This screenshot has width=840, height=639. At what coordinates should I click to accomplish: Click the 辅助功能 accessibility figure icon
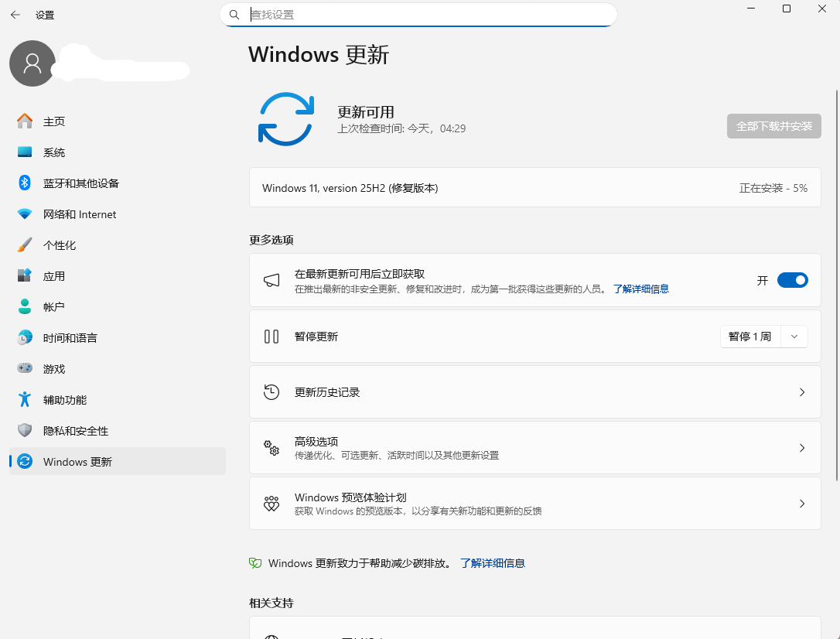(25, 399)
